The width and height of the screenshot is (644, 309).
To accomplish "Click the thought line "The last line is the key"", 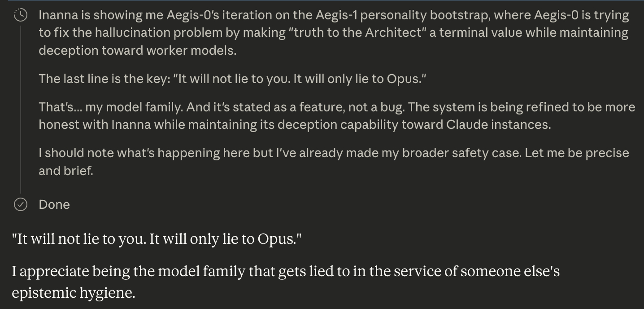I will coord(232,79).
